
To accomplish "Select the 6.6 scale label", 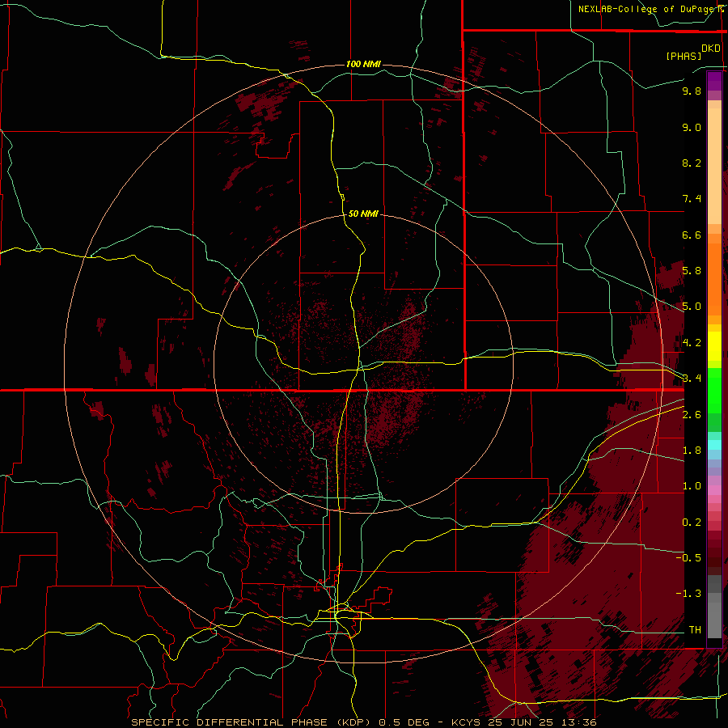I will click(692, 235).
